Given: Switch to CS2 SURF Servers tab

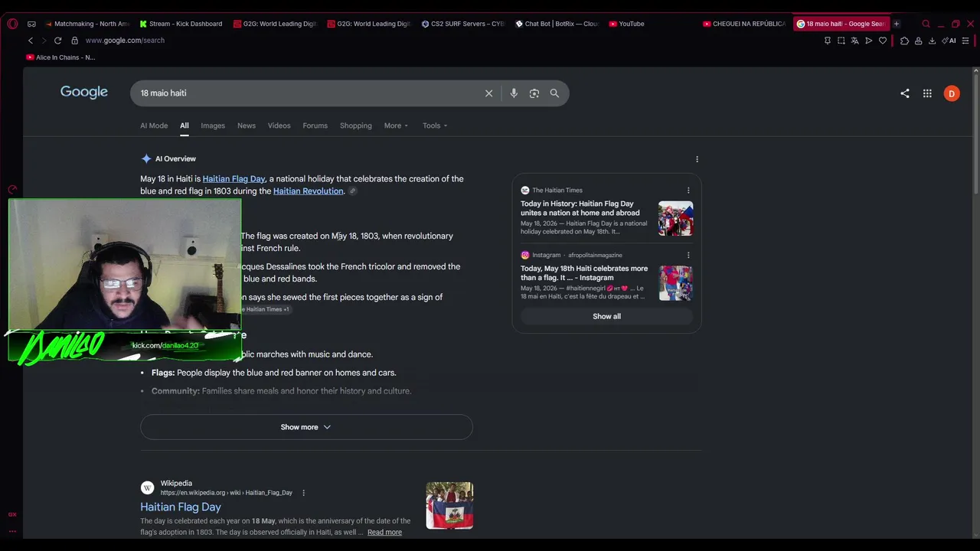Looking at the screenshot, I should [x=463, y=24].
